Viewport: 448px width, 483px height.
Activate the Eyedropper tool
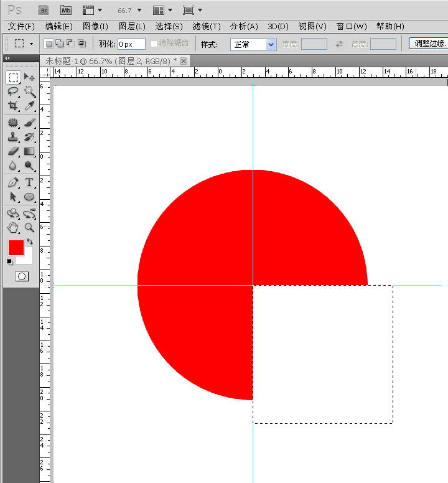click(x=29, y=106)
